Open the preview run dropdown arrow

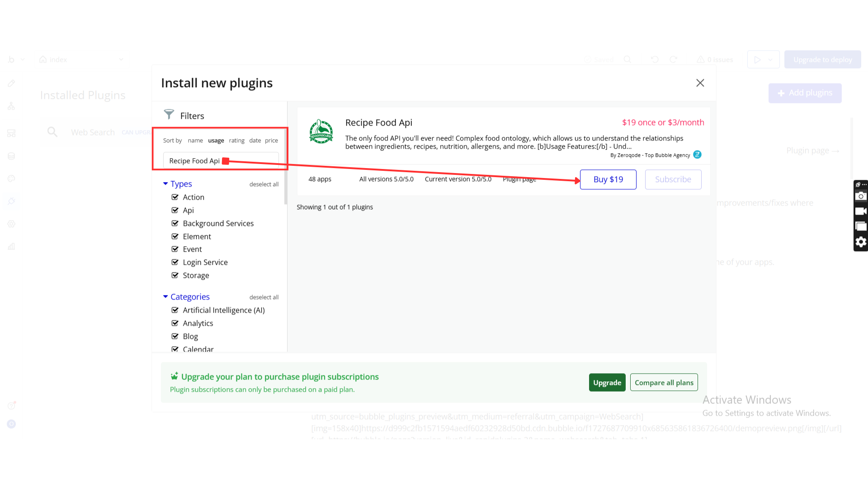click(x=770, y=60)
